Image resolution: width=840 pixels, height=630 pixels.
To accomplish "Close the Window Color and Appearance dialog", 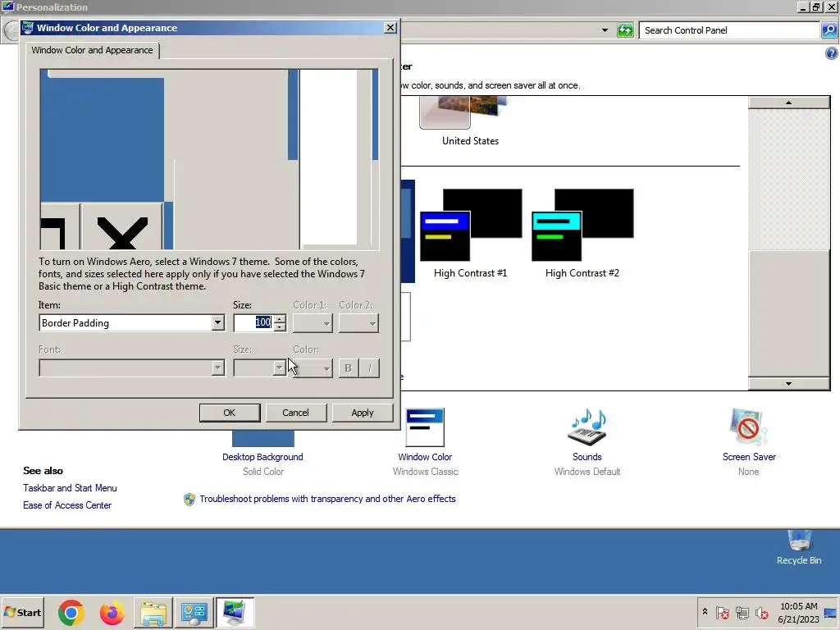I will [x=390, y=27].
